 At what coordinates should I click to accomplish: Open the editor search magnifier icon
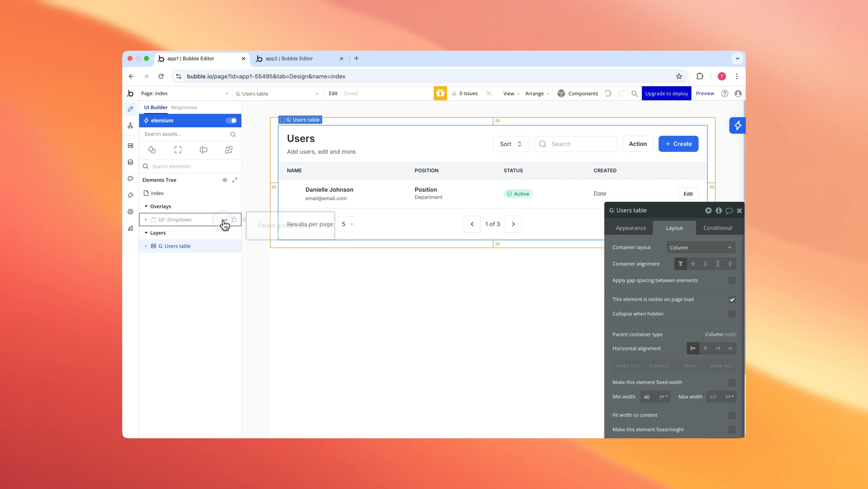coord(634,94)
